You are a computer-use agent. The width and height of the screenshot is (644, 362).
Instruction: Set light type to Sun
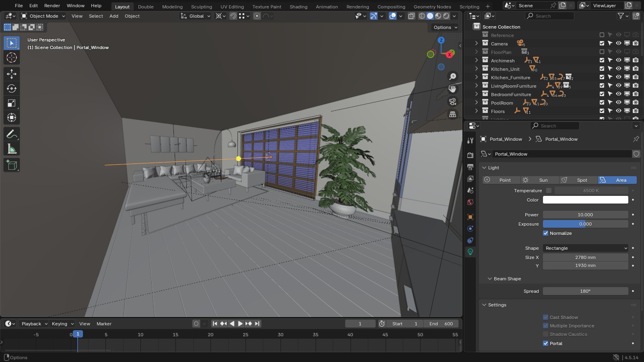[539, 180]
